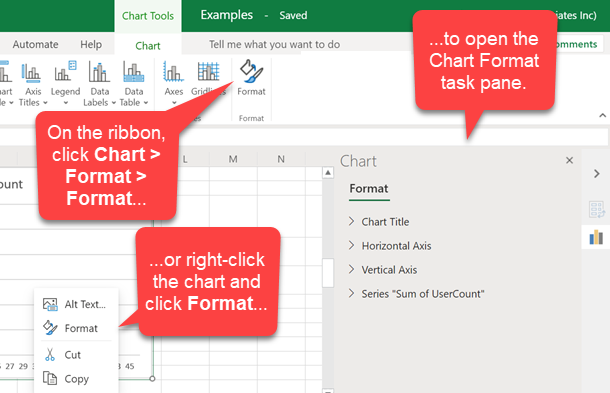Choose Copy from the context menu
The width and height of the screenshot is (610, 393).
(75, 379)
